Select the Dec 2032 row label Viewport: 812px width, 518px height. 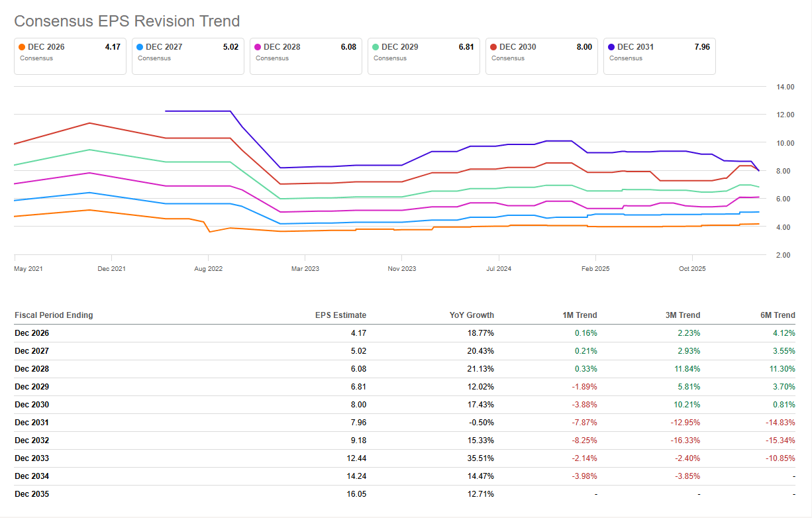tap(32, 440)
